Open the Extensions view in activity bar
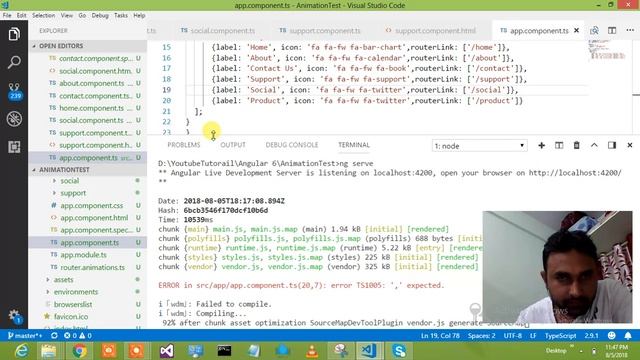 14,147
